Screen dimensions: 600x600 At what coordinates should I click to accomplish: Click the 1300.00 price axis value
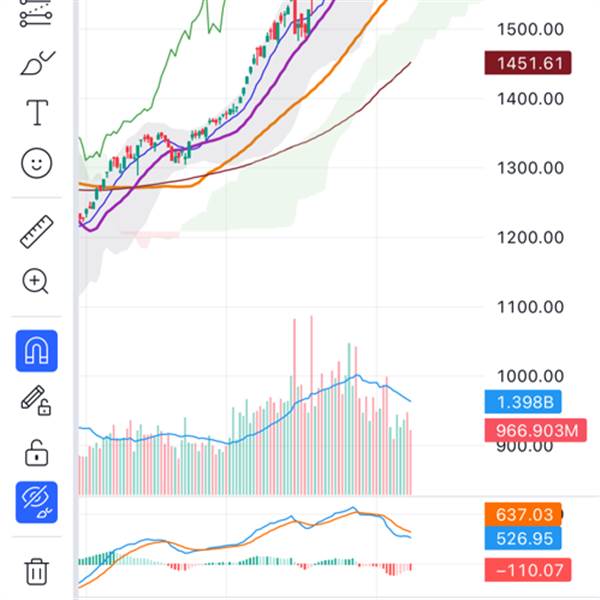(x=530, y=168)
